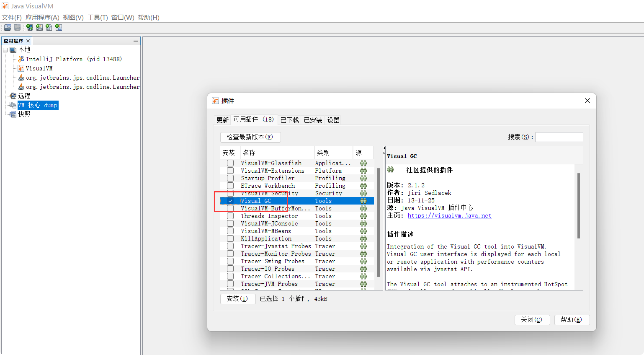644x355 pixels.
Task: Collapse the 本地 tree node
Action: [x=5, y=50]
